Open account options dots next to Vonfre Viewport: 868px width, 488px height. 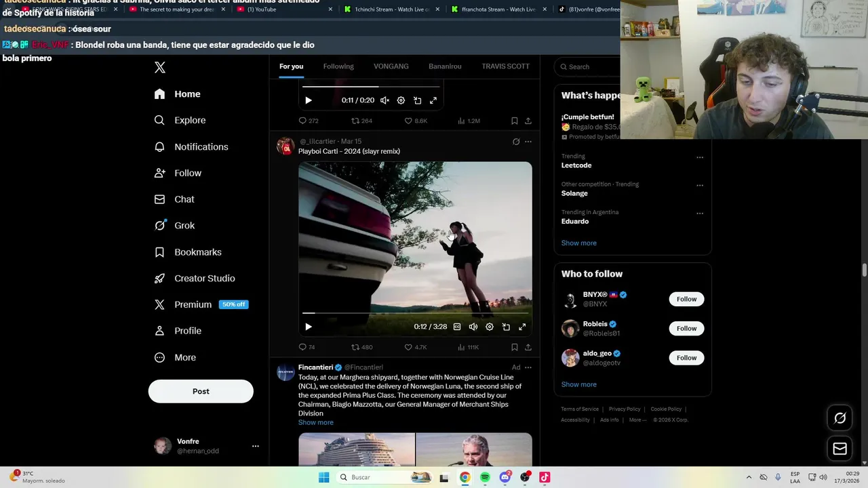pos(255,446)
